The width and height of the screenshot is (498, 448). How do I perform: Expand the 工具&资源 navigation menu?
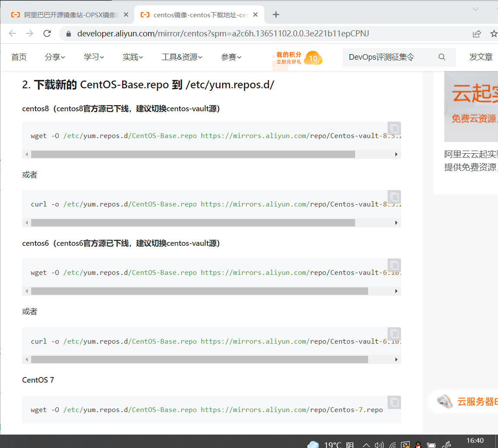[182, 57]
